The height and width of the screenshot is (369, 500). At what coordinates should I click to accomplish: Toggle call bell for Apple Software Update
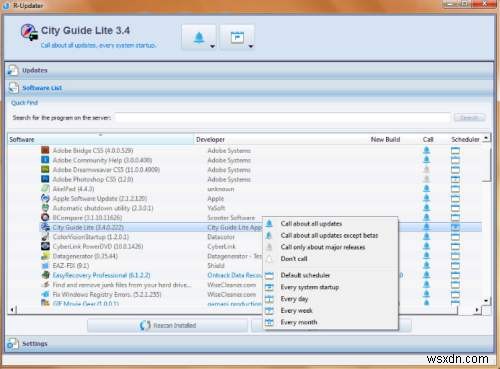(426, 198)
